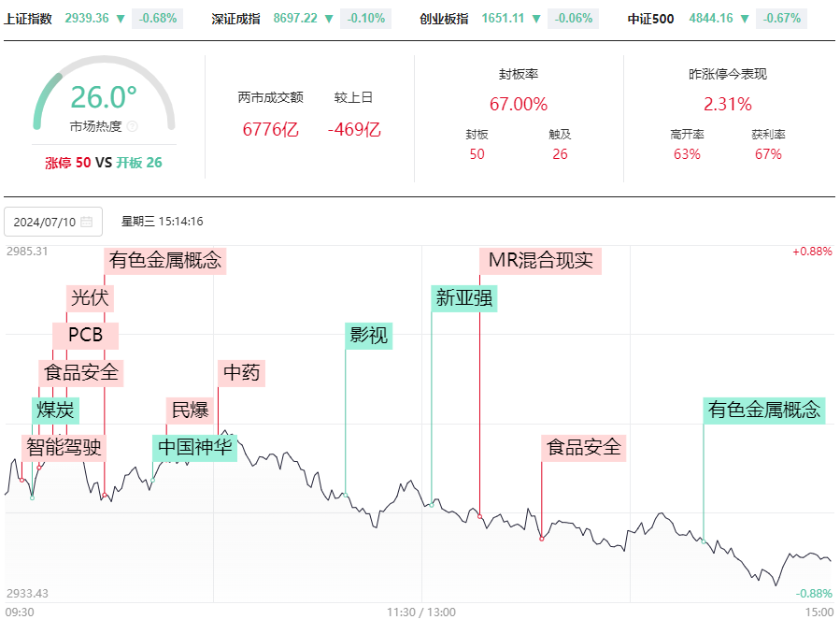Select the 新亚强 marker label
Image resolution: width=840 pixels, height=634 pixels.
point(464,298)
